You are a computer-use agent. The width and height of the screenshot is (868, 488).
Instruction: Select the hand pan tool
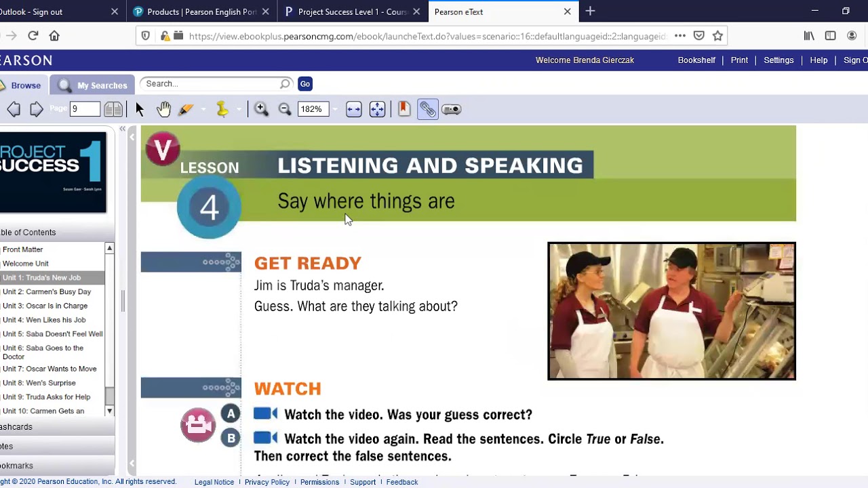[163, 109]
